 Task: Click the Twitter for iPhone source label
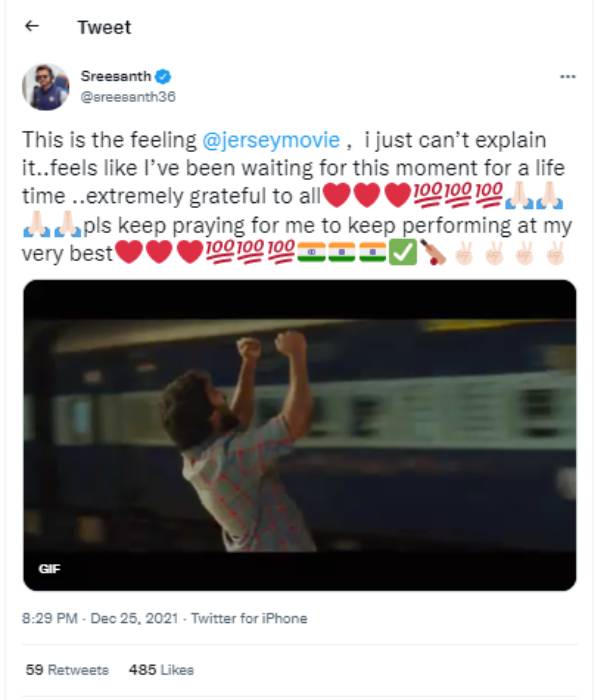point(248,618)
